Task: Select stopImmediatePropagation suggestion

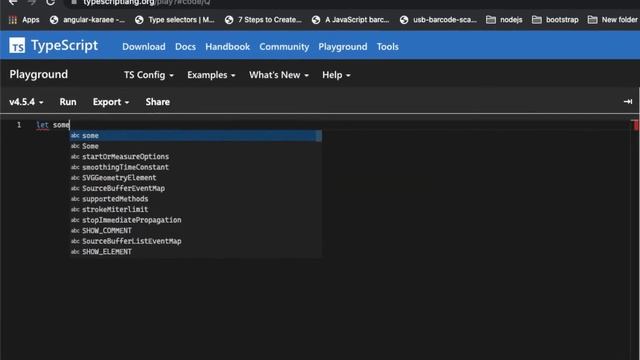Action: tap(196, 220)
